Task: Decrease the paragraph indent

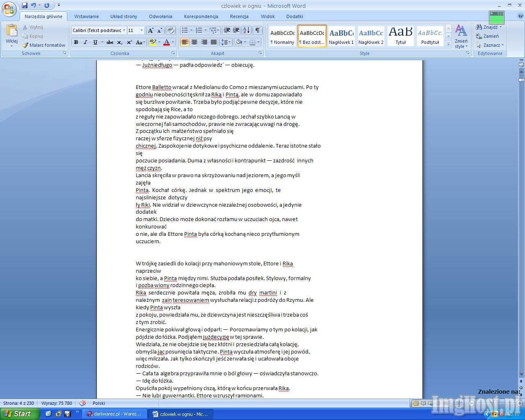Action: tap(227, 30)
